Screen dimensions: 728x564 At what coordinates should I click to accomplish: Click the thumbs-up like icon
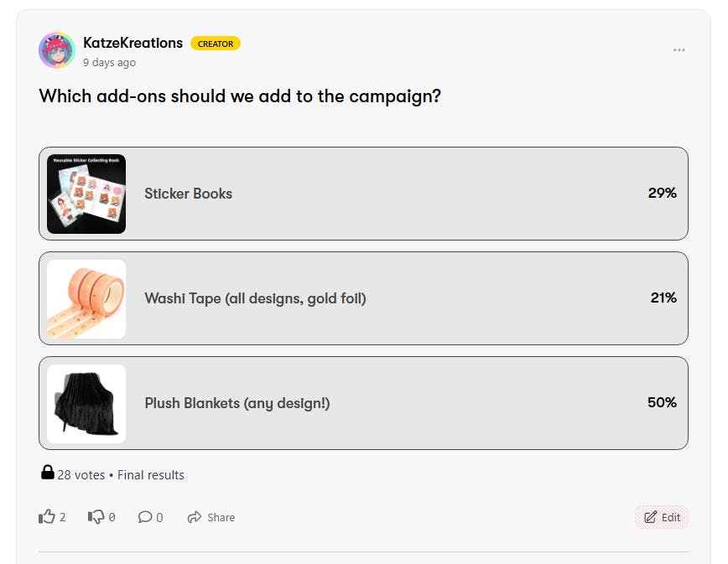coord(47,516)
